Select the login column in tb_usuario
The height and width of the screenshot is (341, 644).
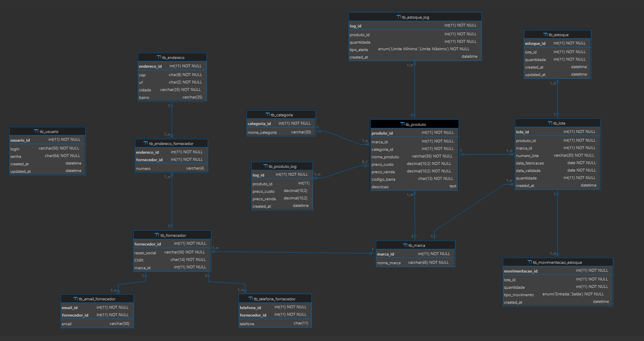47,148
